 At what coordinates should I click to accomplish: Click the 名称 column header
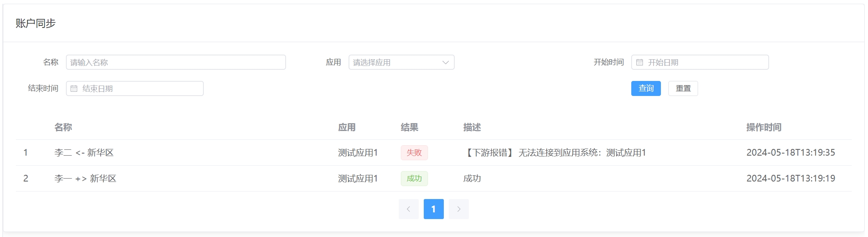pos(63,127)
